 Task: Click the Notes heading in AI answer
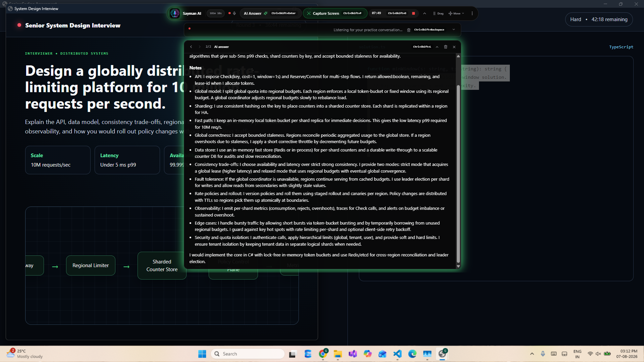[x=196, y=68]
